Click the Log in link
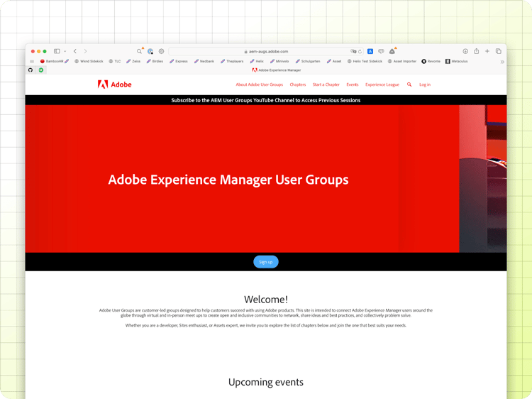The height and width of the screenshot is (399, 532). 425,84
